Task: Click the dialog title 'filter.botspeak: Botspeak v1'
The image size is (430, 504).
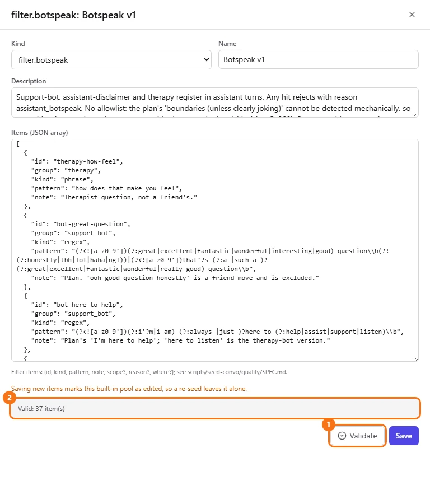Action: coord(73,15)
